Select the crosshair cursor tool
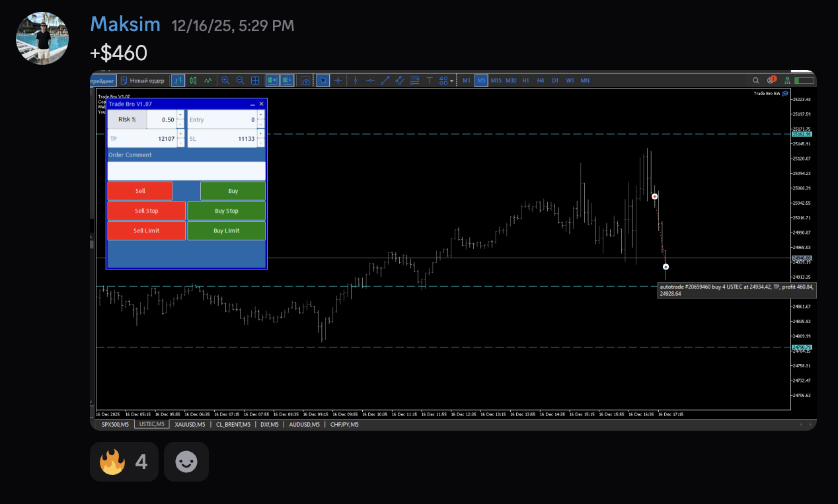Viewport: 838px width, 504px height. click(x=338, y=81)
